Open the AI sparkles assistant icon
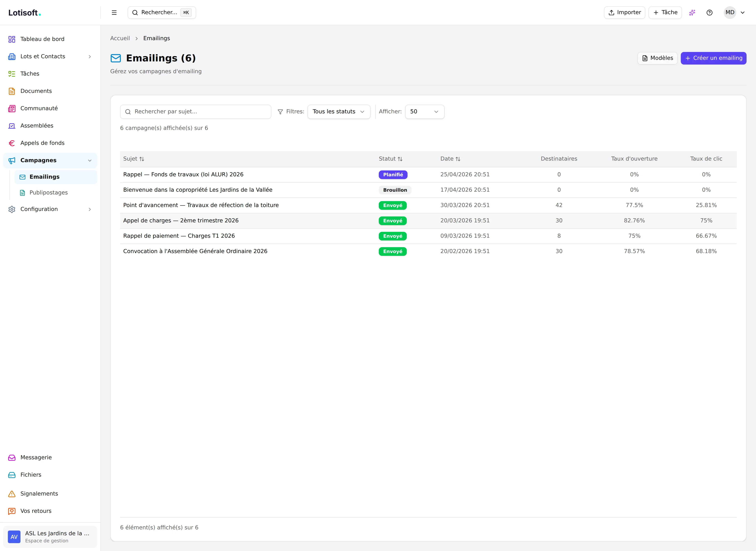This screenshot has width=756, height=551. click(692, 13)
